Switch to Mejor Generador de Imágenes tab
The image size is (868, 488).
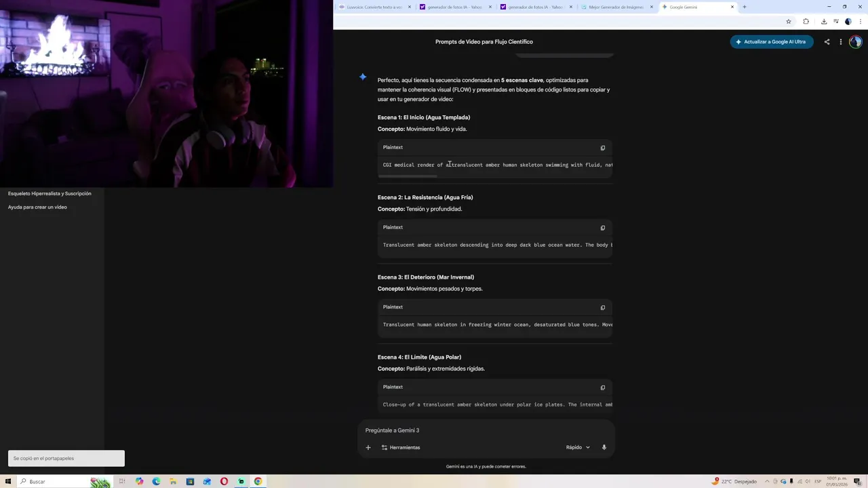616,7
